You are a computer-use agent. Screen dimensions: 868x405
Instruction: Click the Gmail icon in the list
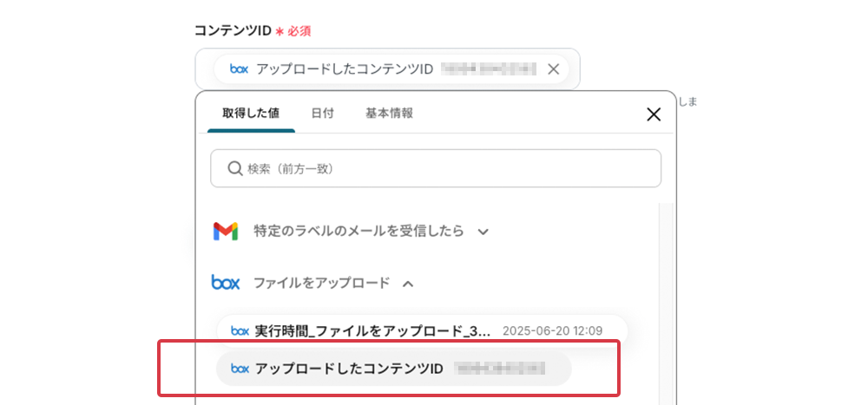[x=226, y=232]
